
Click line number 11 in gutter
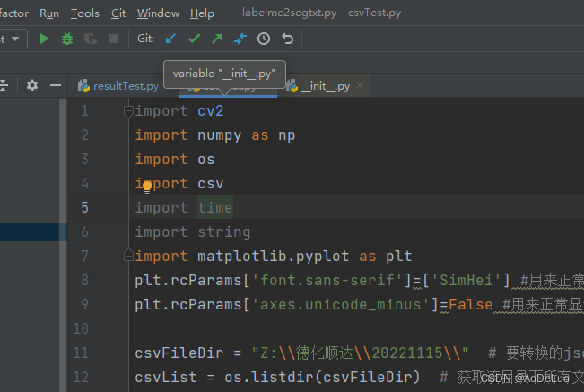[x=81, y=353]
